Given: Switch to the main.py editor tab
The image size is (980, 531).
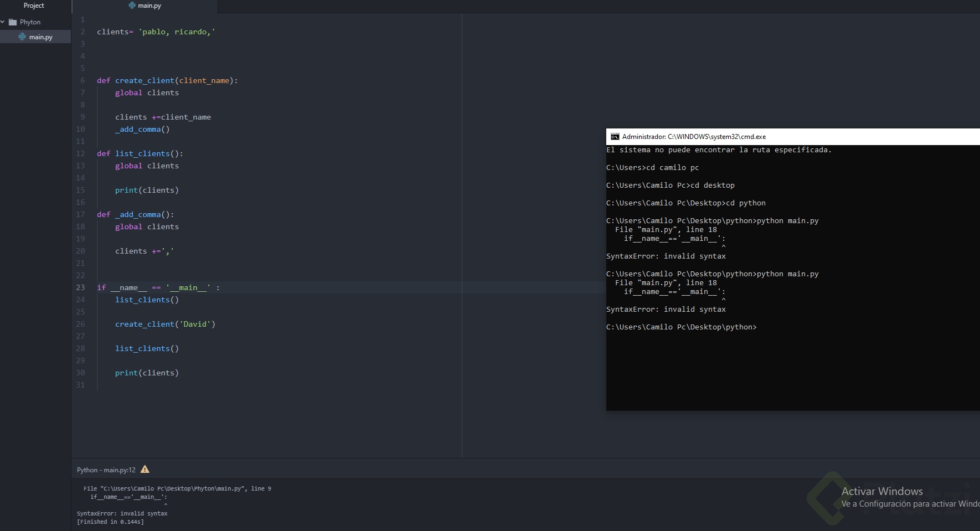Looking at the screenshot, I should click(149, 6).
